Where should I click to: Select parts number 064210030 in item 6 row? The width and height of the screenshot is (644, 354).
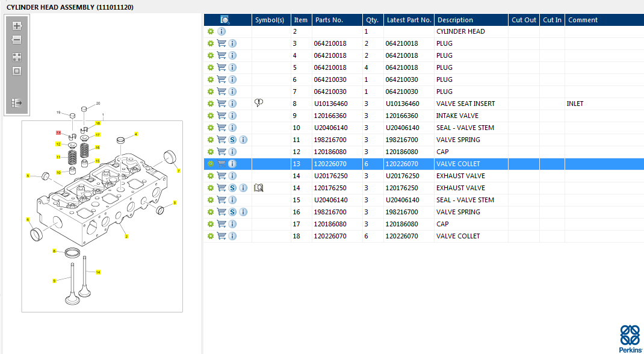(329, 79)
